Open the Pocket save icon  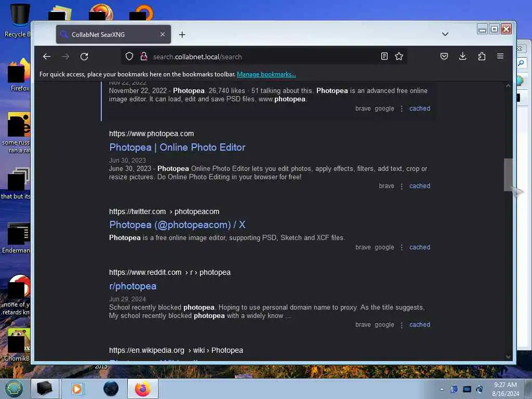click(x=444, y=56)
